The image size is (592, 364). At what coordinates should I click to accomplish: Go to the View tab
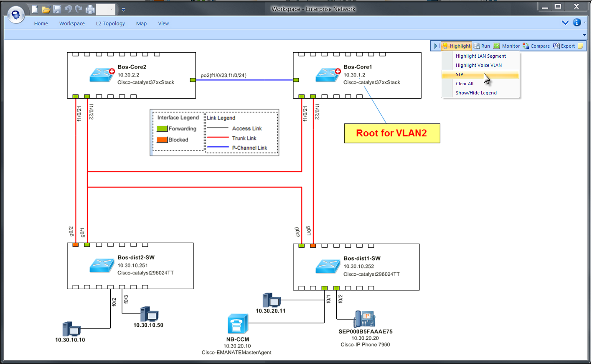(163, 23)
